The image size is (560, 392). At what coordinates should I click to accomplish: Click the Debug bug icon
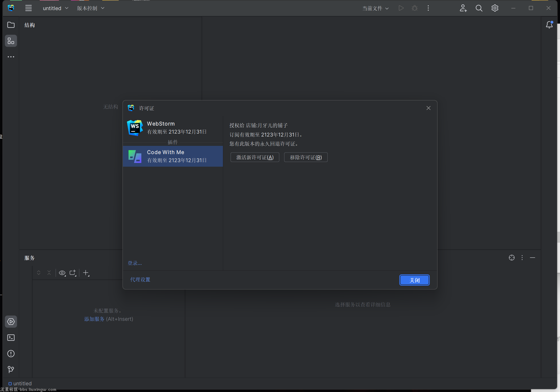415,8
